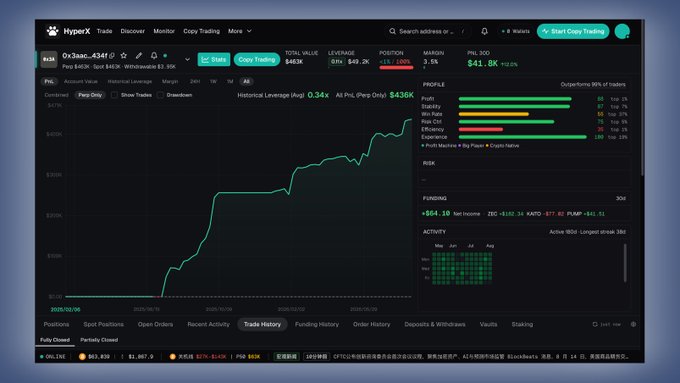The width and height of the screenshot is (680, 383).
Task: Click the 0.11x leverage badge
Action: point(337,62)
